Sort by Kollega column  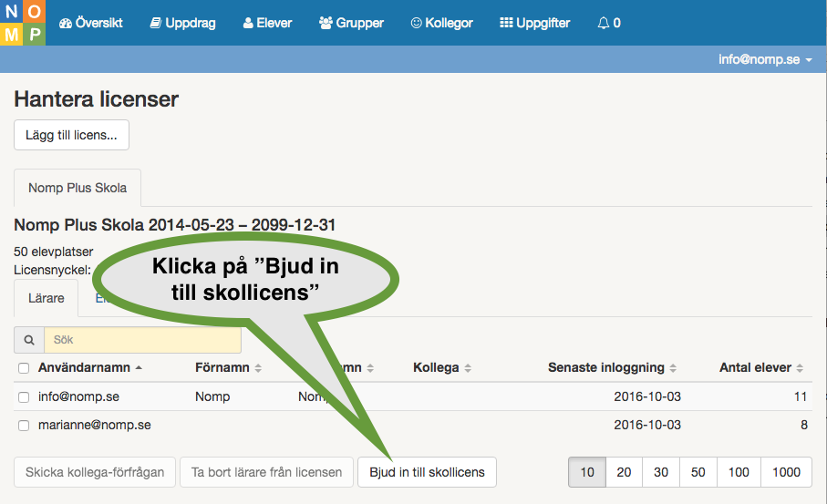click(x=442, y=367)
